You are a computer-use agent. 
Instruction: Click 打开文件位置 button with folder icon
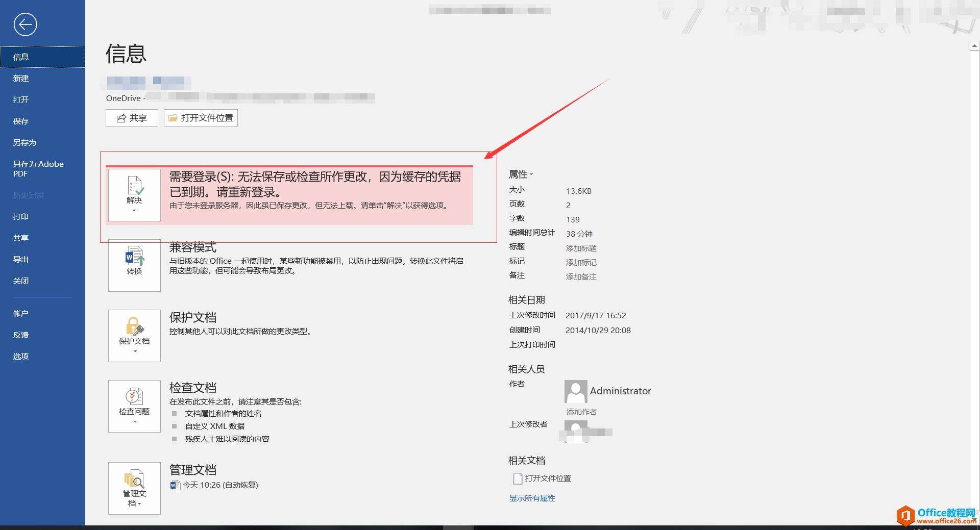pyautogui.click(x=201, y=118)
